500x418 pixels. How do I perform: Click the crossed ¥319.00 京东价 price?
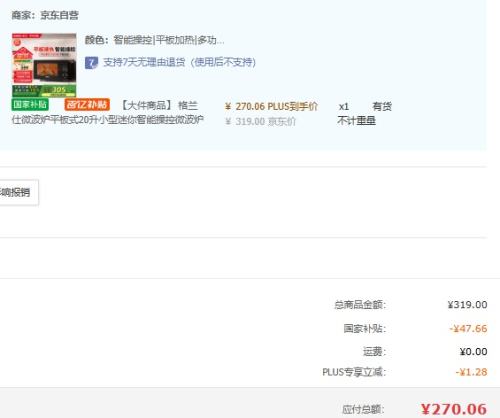coord(260,121)
